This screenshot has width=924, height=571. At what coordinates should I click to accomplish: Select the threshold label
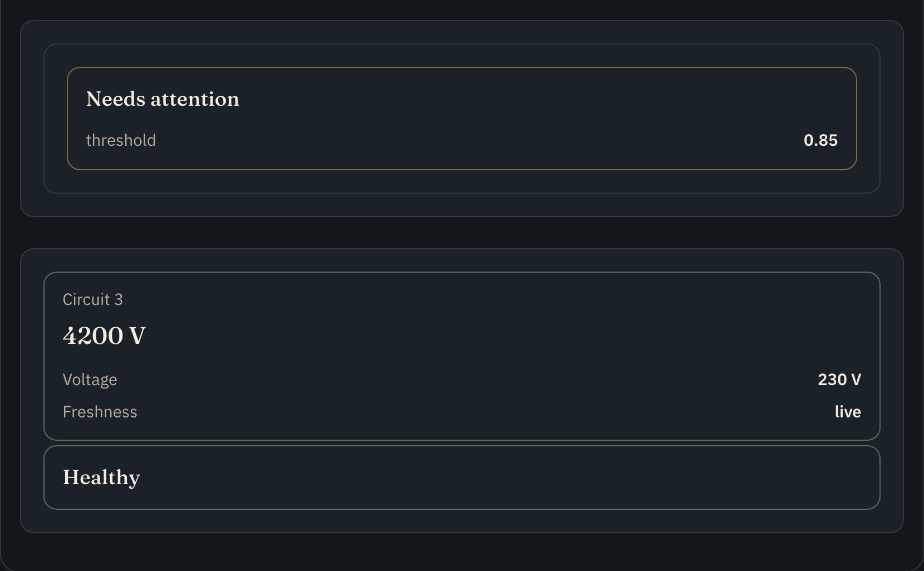[x=121, y=140]
